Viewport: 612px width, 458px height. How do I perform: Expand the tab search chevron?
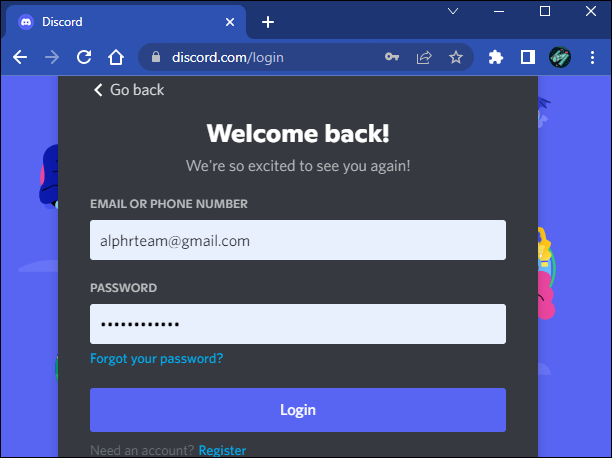(x=453, y=11)
